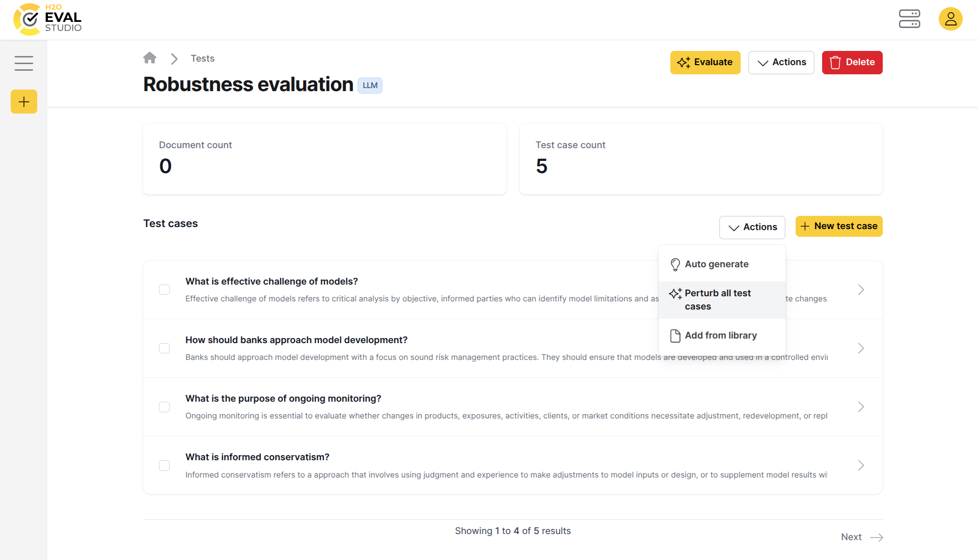Click the user profile avatar
978x560 pixels.
950,19
